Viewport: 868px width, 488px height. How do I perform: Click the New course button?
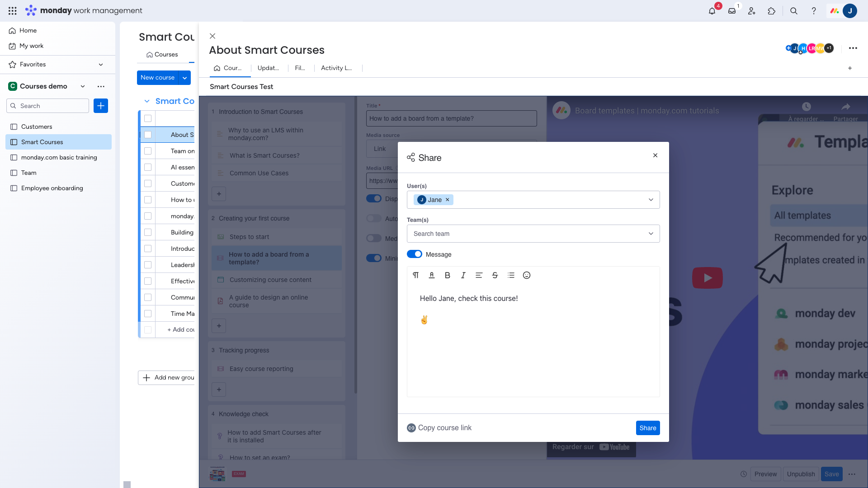[x=157, y=78]
